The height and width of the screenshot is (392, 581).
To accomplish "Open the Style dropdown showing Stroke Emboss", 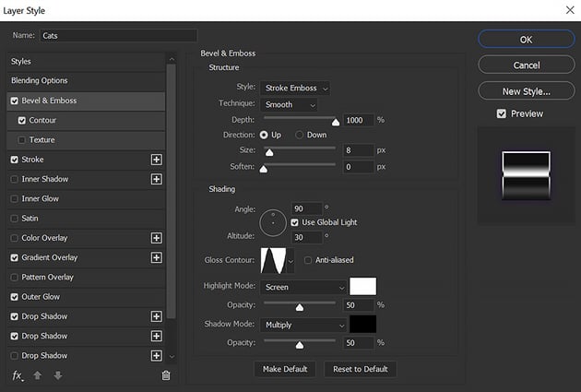I will 295,88.
